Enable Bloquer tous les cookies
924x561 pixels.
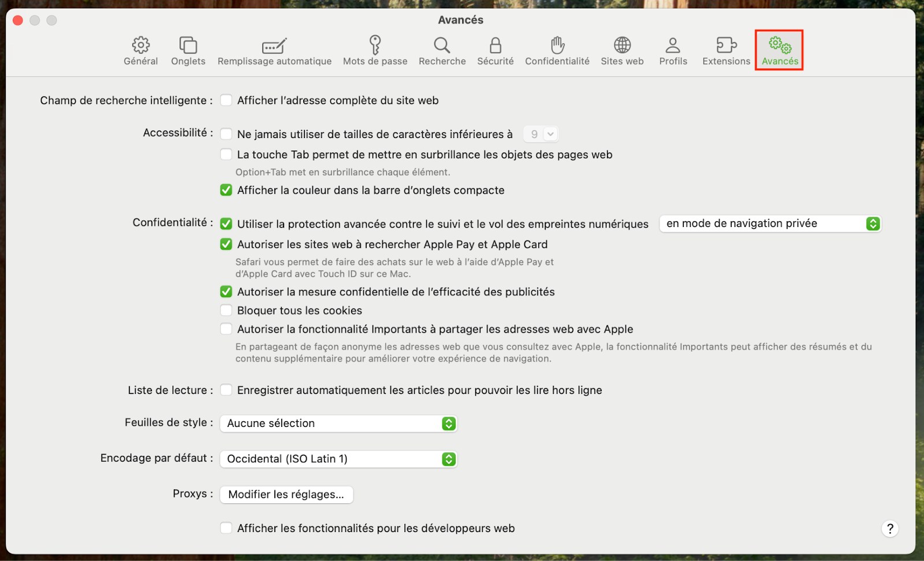(x=226, y=310)
